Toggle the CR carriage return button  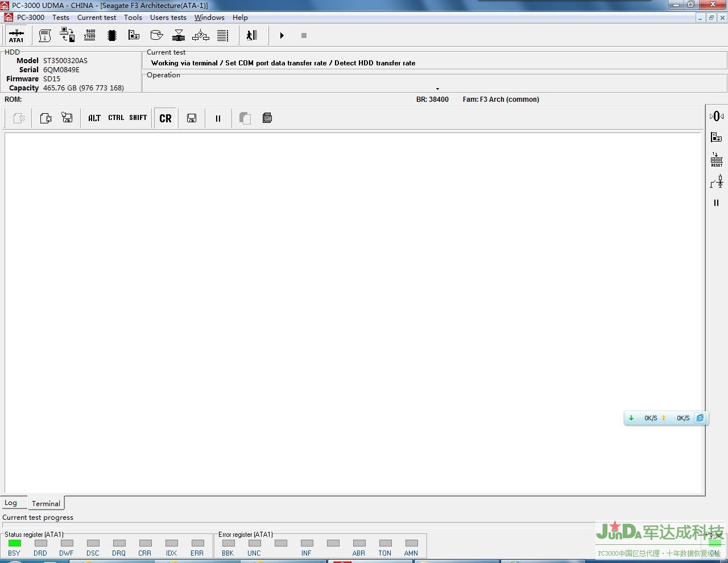pyautogui.click(x=166, y=118)
